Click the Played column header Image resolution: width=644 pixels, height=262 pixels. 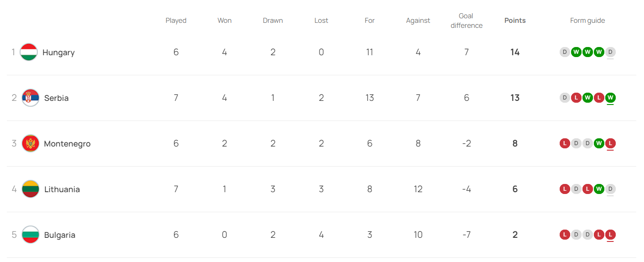[176, 21]
